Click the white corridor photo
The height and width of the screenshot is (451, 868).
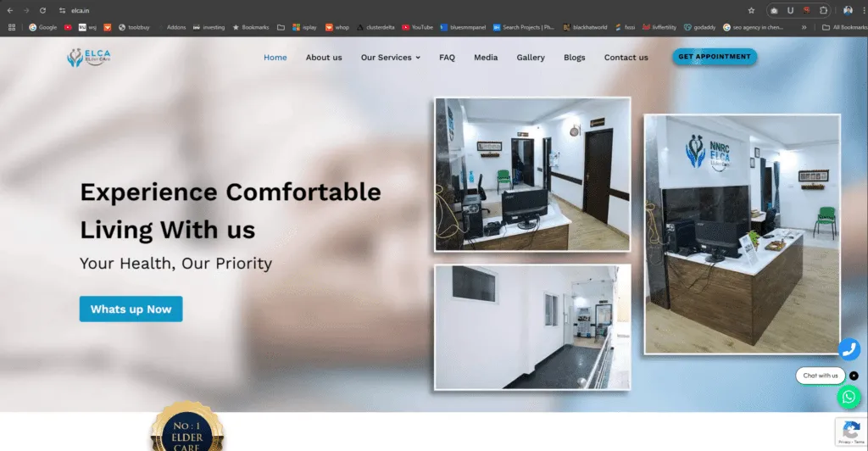tap(532, 327)
